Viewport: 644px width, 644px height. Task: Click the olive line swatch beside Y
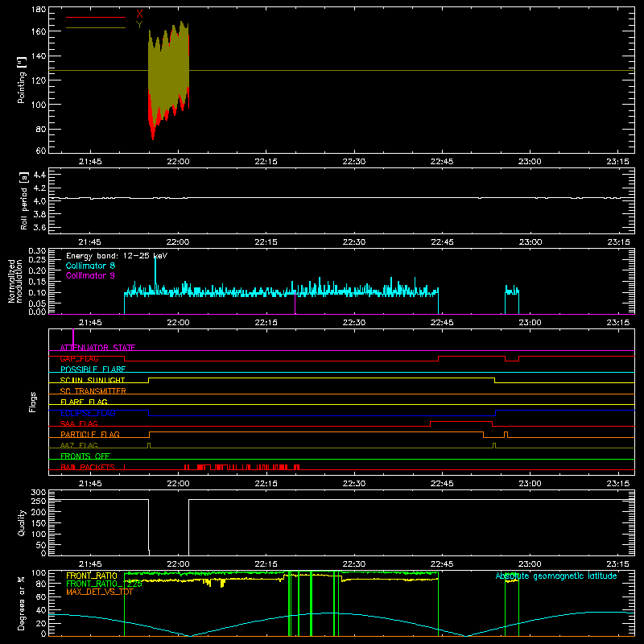coord(95,27)
